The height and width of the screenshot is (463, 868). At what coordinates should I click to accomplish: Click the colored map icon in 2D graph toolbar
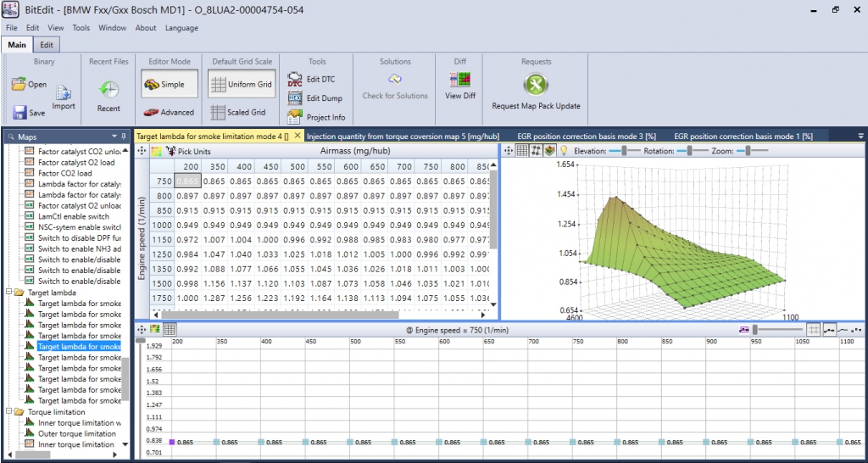155,330
